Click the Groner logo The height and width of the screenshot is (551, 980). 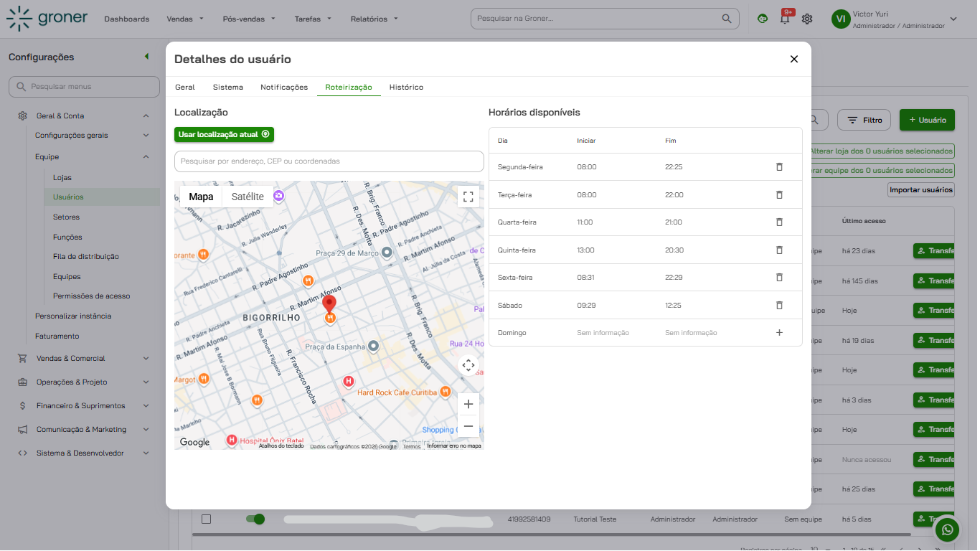pos(47,19)
